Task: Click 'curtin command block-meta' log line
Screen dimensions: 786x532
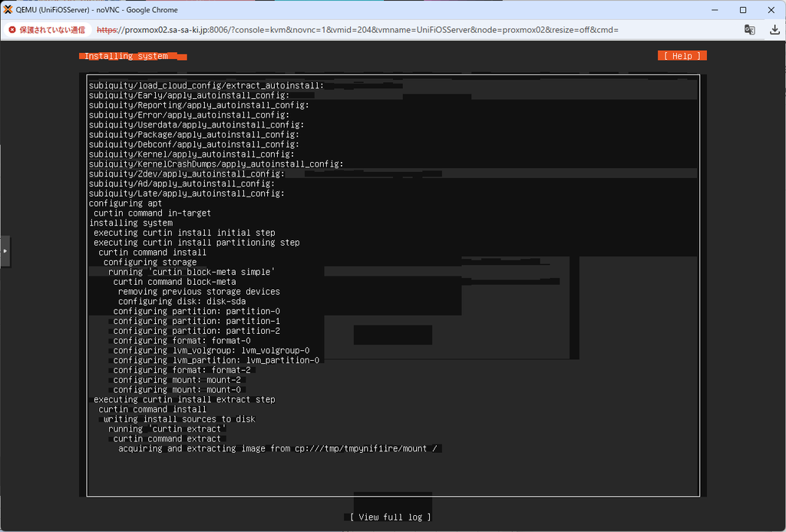Action: [174, 282]
